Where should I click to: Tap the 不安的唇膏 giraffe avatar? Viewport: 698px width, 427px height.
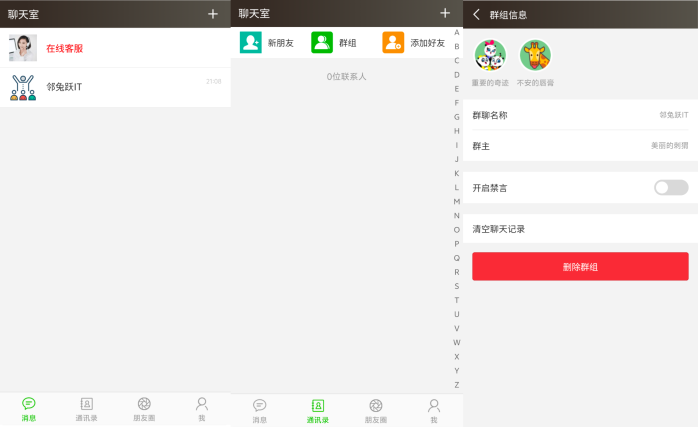pos(535,55)
